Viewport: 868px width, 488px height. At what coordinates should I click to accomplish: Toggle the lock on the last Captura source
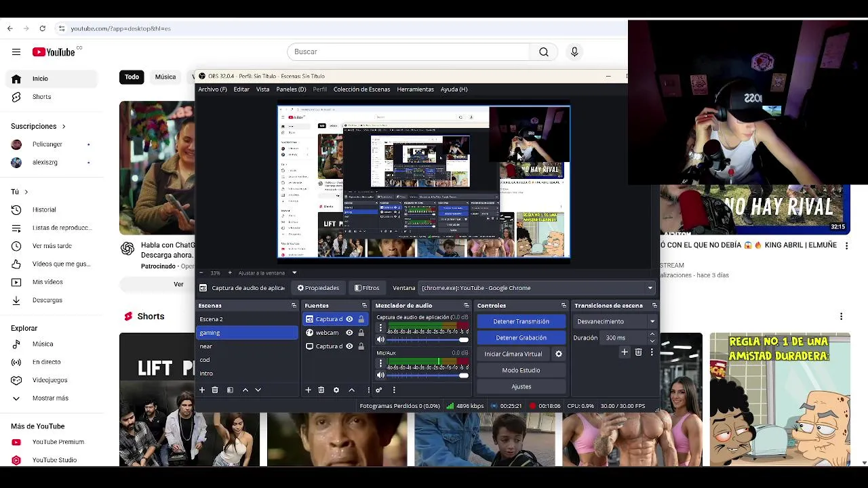[x=361, y=346]
